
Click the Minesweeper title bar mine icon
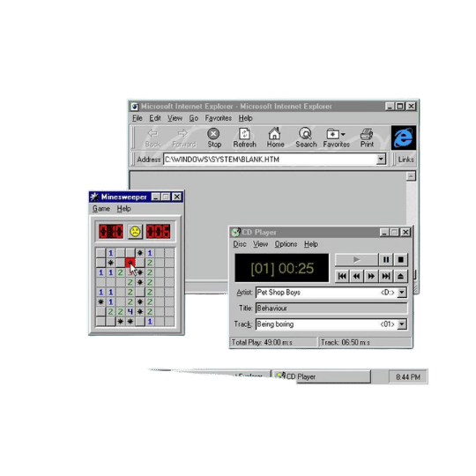tap(94, 197)
